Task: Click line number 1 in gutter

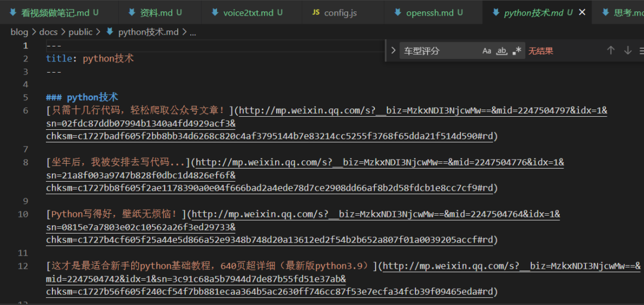Action: coord(26,45)
